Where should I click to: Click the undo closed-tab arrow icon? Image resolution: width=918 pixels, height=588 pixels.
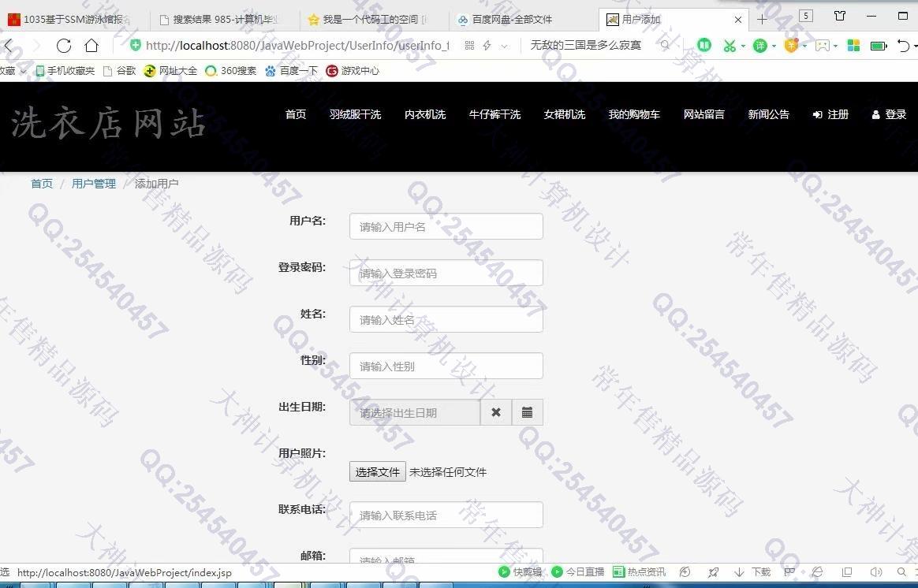tap(903, 46)
